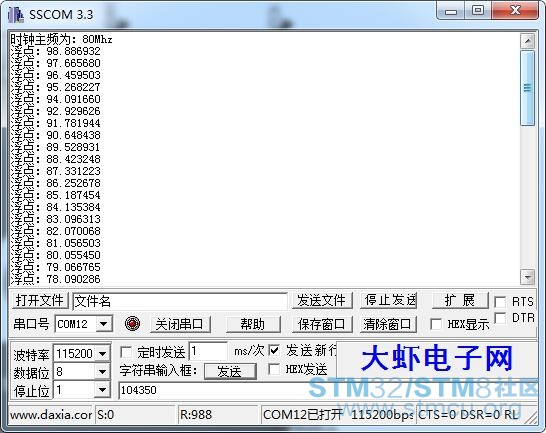Close the SSCOM 3.3 window
The width and height of the screenshot is (546, 433).
(515, 11)
